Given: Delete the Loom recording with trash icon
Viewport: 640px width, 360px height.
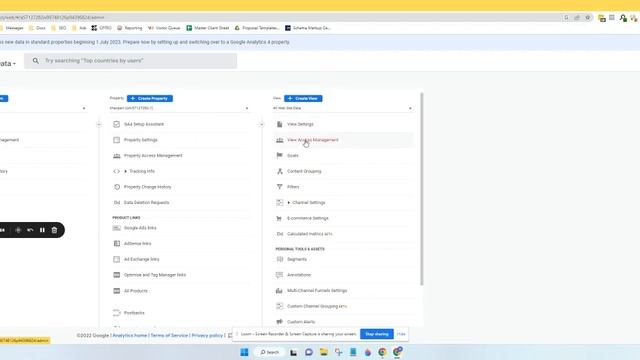Looking at the screenshot, I should (x=54, y=230).
